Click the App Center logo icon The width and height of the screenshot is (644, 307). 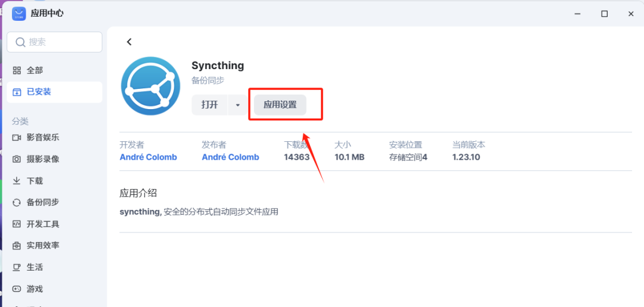pos(19,14)
